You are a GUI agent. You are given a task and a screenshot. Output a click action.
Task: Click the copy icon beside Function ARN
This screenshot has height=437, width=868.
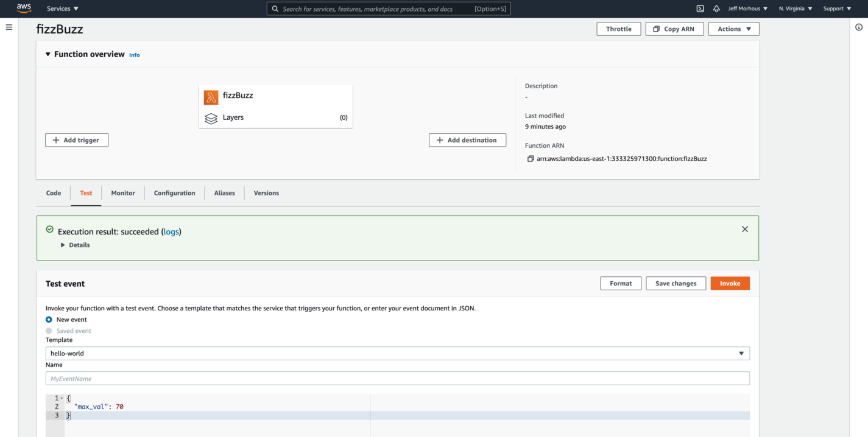point(530,159)
